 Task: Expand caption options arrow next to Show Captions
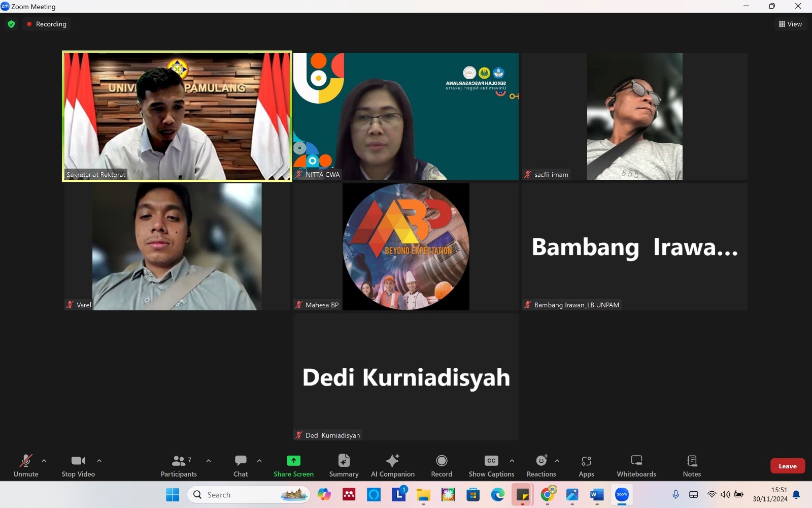(512, 461)
